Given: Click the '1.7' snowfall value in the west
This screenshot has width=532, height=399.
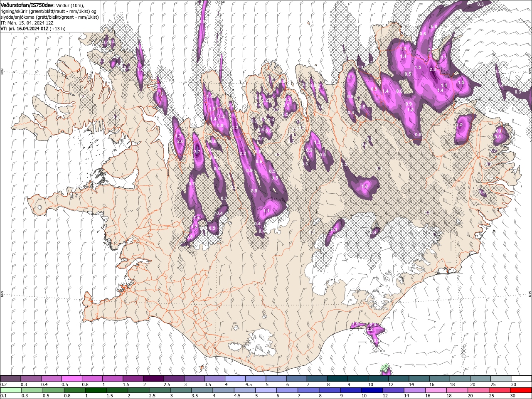Looking at the screenshot, I should 179,136.
